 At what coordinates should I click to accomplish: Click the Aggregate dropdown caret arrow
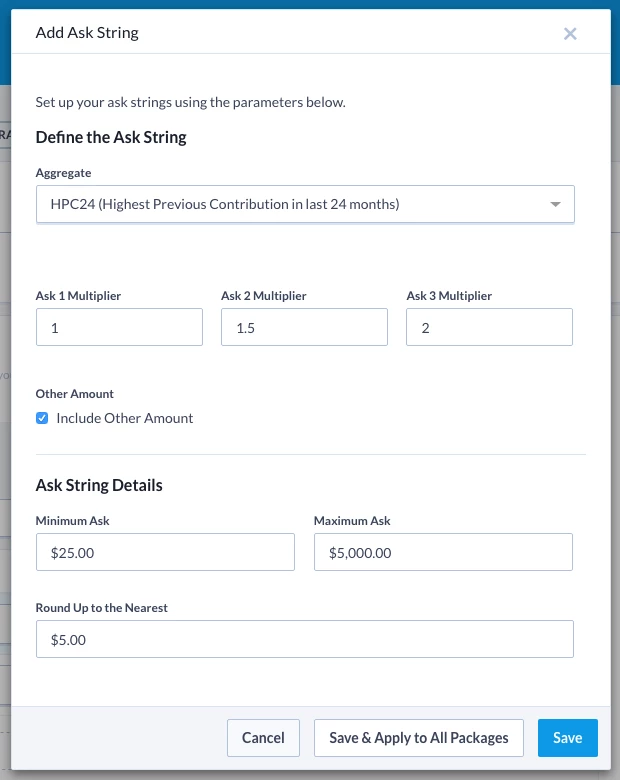(x=555, y=205)
